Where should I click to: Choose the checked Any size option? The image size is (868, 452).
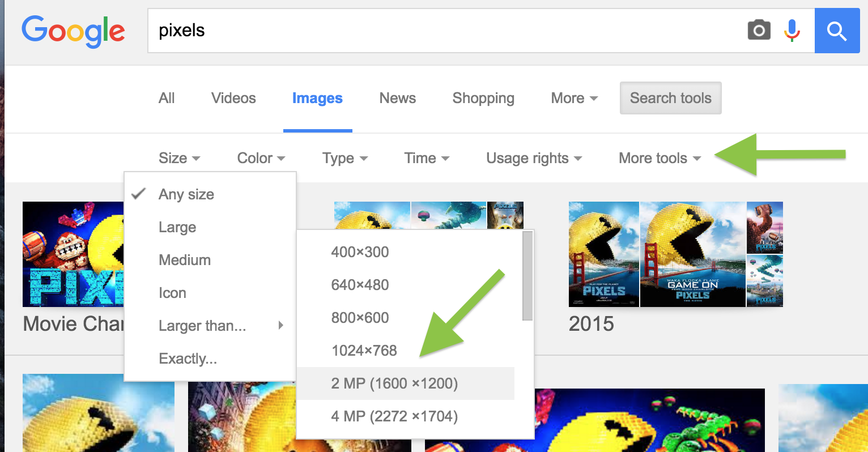coord(210,194)
